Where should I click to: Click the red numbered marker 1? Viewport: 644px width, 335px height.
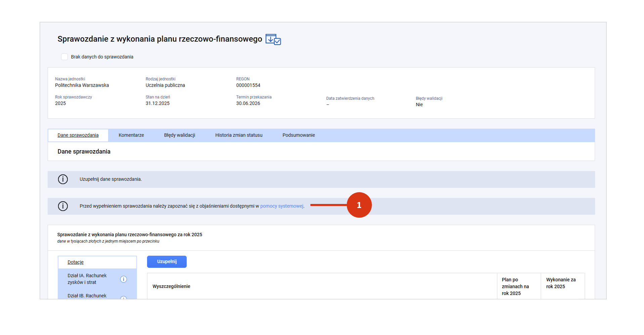(x=359, y=205)
